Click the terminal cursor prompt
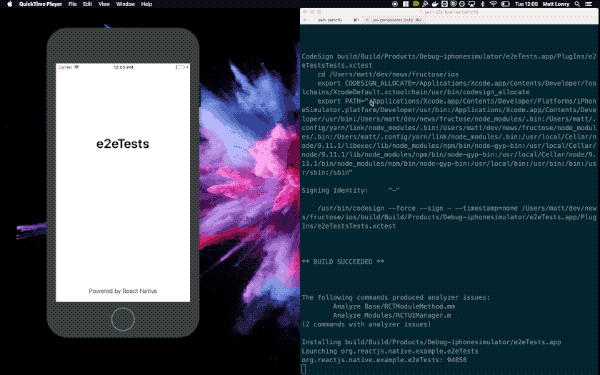600x375 pixels. click(x=304, y=369)
